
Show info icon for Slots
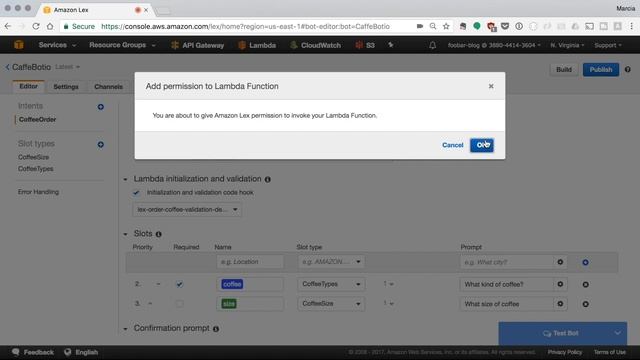tap(158, 234)
